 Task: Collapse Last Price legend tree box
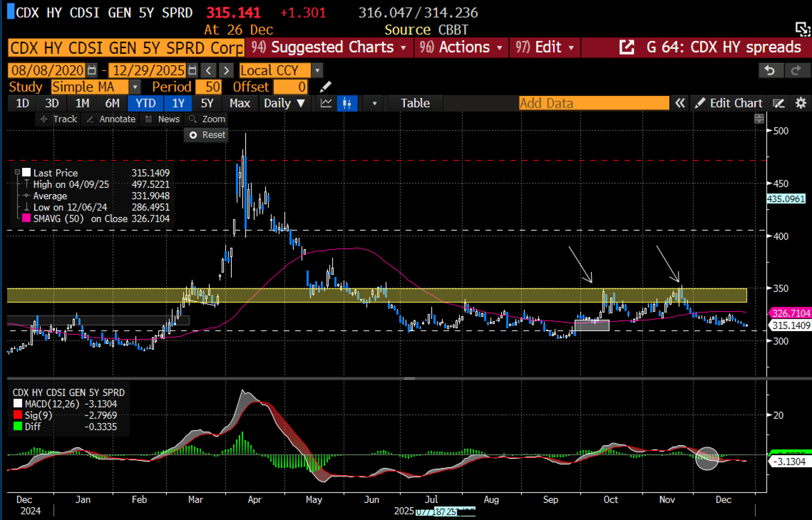tap(17, 172)
